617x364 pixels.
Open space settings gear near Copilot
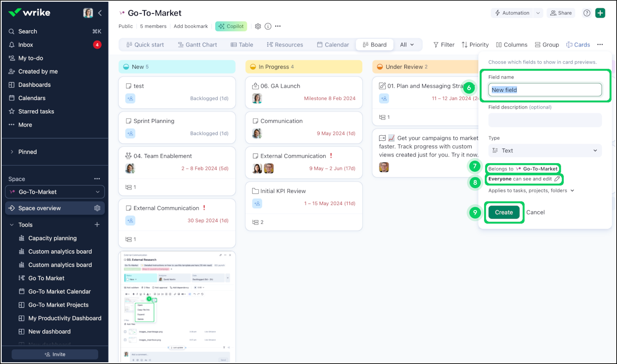click(x=258, y=26)
